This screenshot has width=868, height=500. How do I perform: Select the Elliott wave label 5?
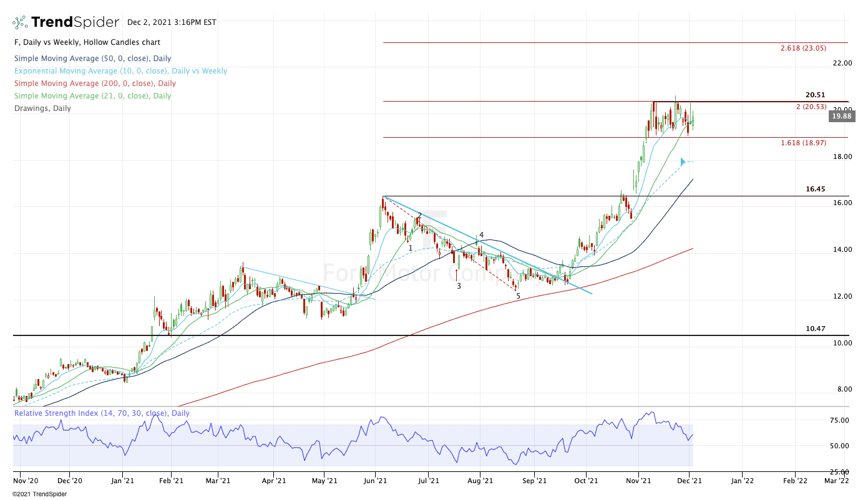pos(518,296)
